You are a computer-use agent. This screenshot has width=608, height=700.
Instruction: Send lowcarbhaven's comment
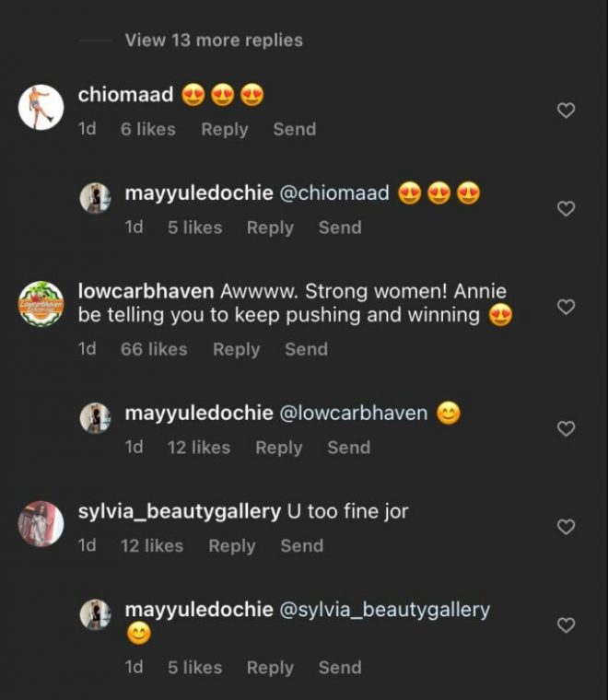(x=306, y=349)
